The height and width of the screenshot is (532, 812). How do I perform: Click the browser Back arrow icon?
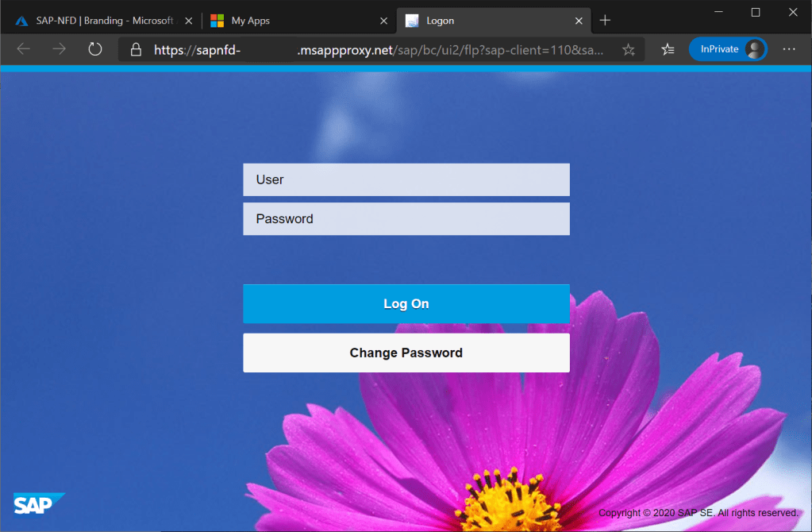pyautogui.click(x=23, y=49)
